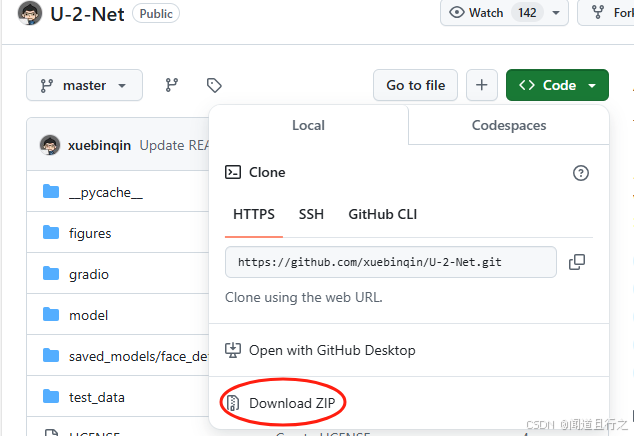Select the HTTPS clone tab
This screenshot has width=634, height=436.
pyautogui.click(x=254, y=214)
